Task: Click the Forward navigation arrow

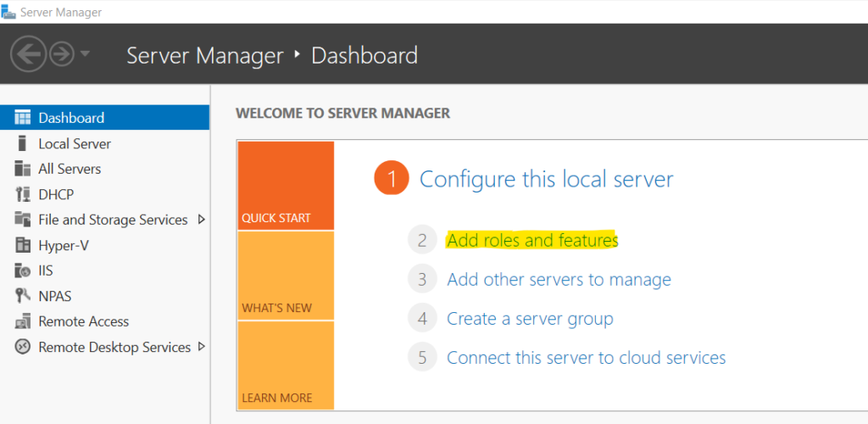Action: pyautogui.click(x=62, y=53)
